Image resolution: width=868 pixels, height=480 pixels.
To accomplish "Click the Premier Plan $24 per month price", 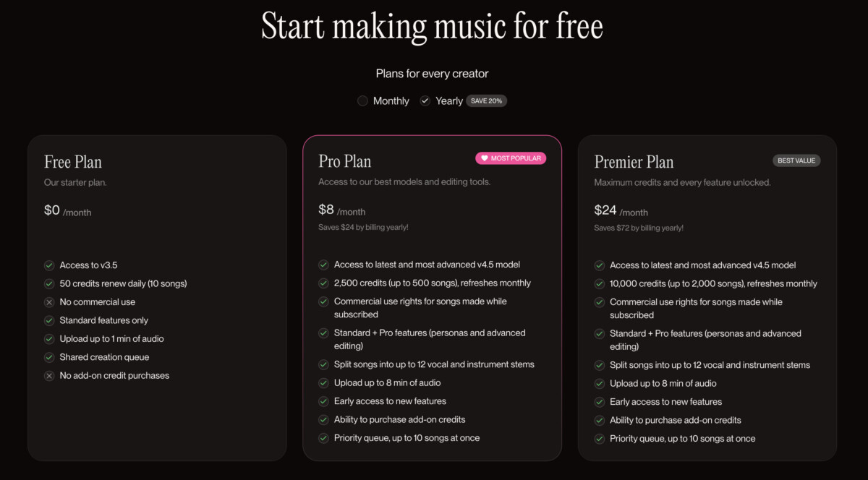I will click(621, 211).
